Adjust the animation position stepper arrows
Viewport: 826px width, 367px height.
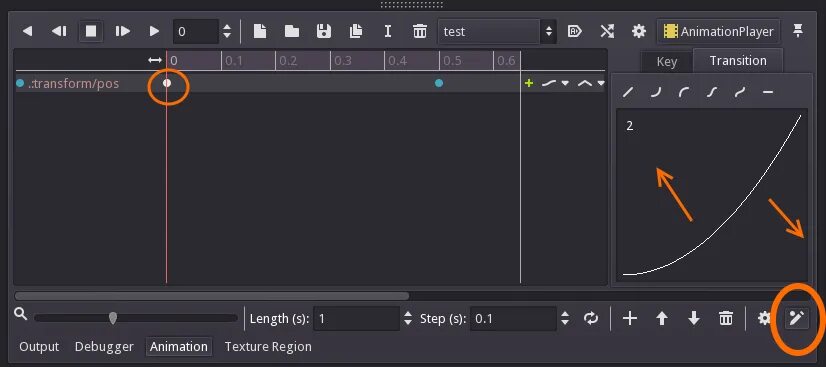[227, 32]
